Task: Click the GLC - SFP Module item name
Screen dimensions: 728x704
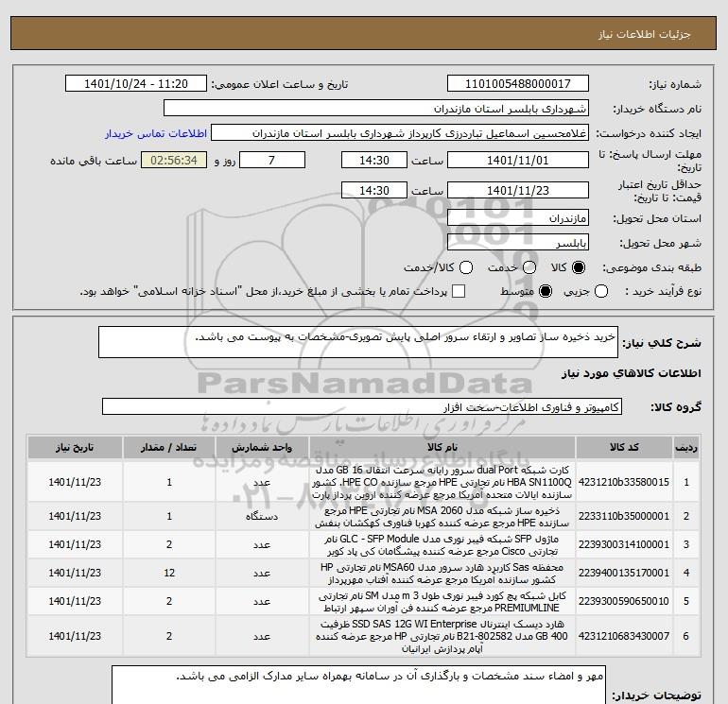Action: coord(442,545)
